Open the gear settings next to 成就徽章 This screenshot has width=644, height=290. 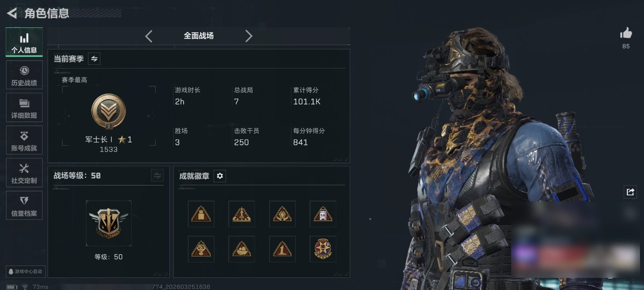pyautogui.click(x=220, y=176)
